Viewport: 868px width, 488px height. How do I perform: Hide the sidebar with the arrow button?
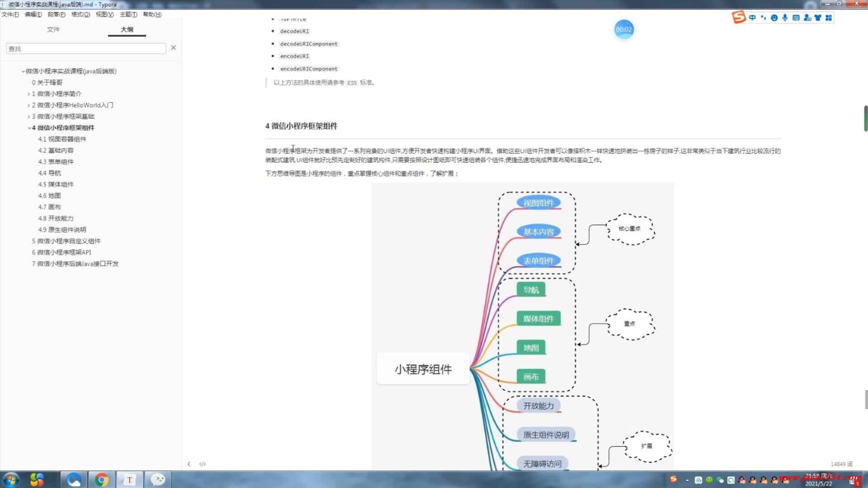(189, 464)
